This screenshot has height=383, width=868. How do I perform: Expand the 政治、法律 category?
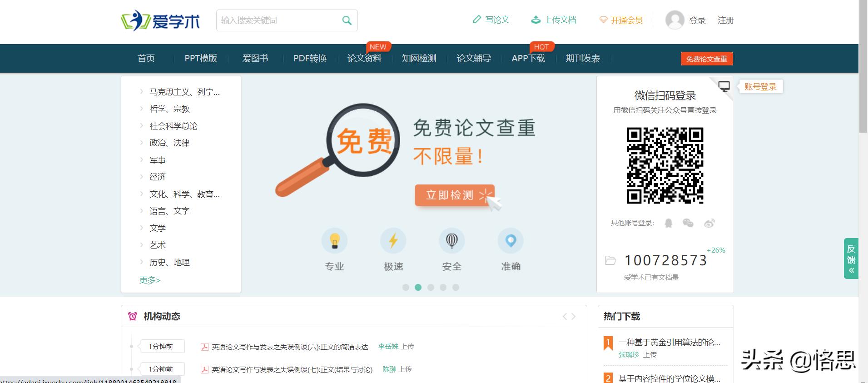click(169, 143)
